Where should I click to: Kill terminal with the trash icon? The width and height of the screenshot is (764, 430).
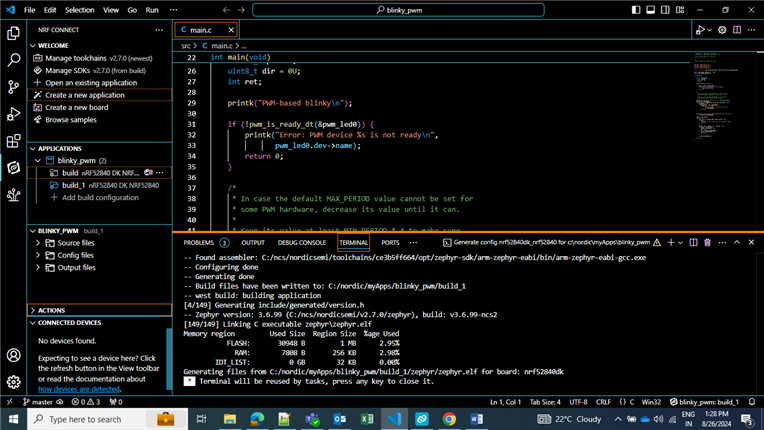[x=707, y=242]
